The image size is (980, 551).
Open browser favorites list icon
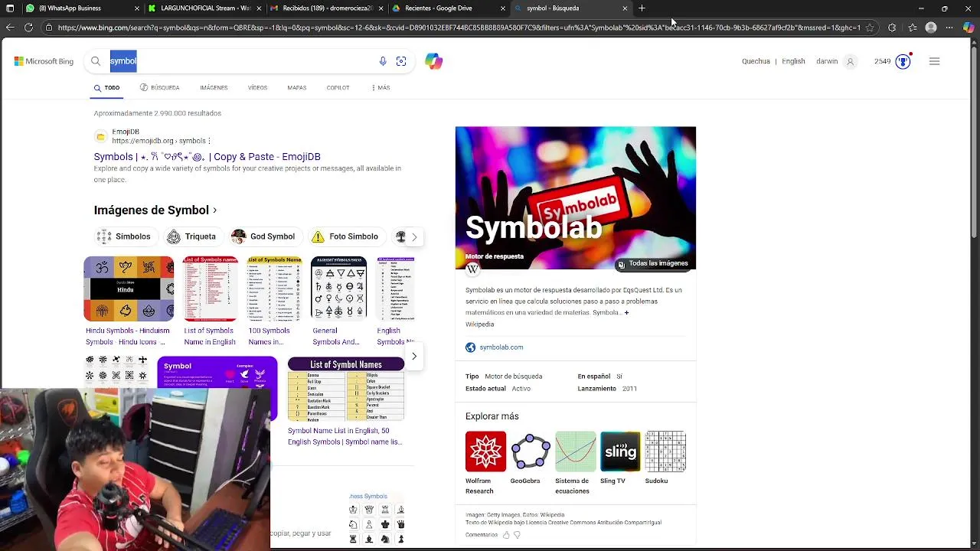click(912, 28)
